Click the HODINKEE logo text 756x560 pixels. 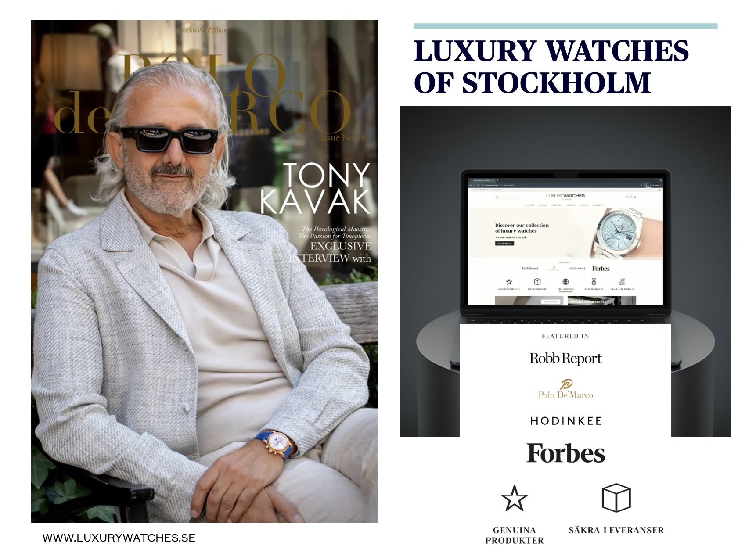point(565,421)
